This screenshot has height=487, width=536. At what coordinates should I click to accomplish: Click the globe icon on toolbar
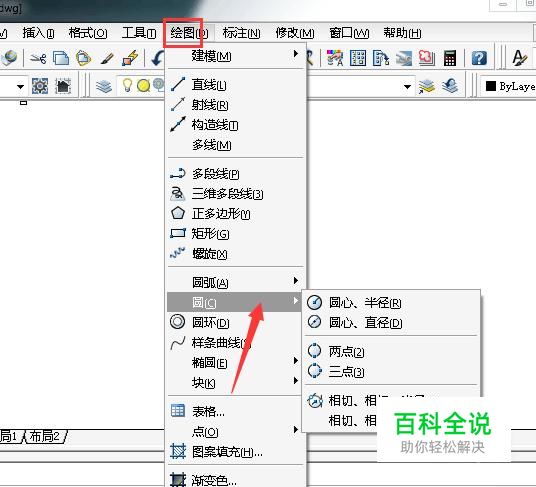[x=9, y=58]
